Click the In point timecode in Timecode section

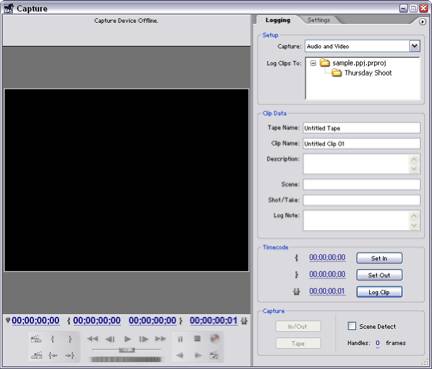[327, 257]
